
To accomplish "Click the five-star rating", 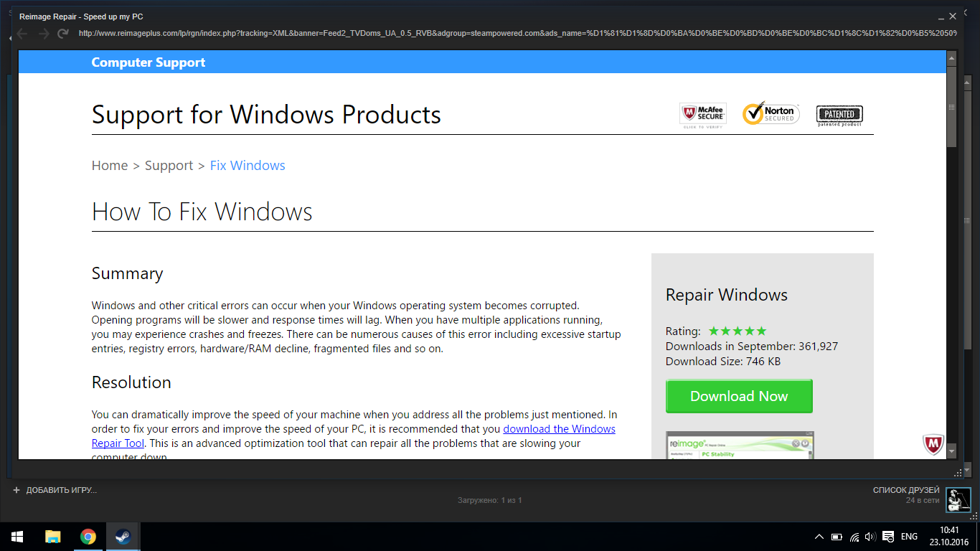I will 738,331.
